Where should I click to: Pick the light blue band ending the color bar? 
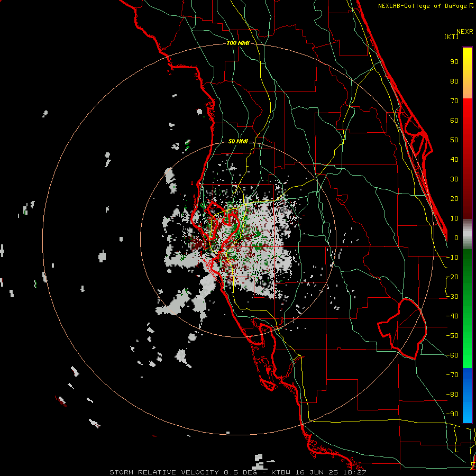click(x=467, y=414)
